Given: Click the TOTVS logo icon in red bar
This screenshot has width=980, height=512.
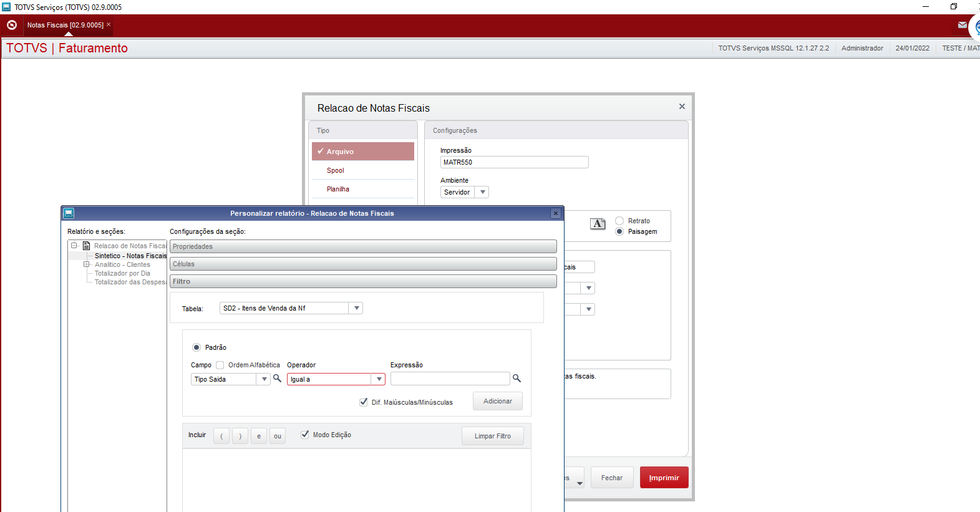Looking at the screenshot, I should pyautogui.click(x=12, y=25).
